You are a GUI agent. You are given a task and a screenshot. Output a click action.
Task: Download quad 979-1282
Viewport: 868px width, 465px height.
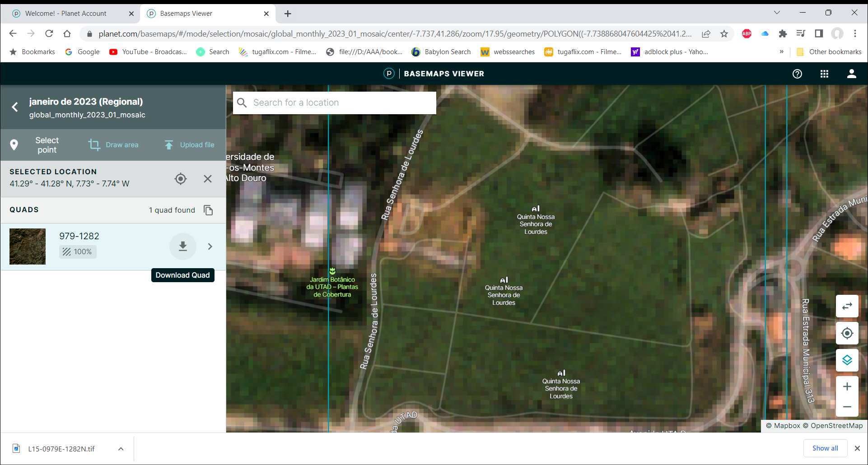pyautogui.click(x=183, y=246)
